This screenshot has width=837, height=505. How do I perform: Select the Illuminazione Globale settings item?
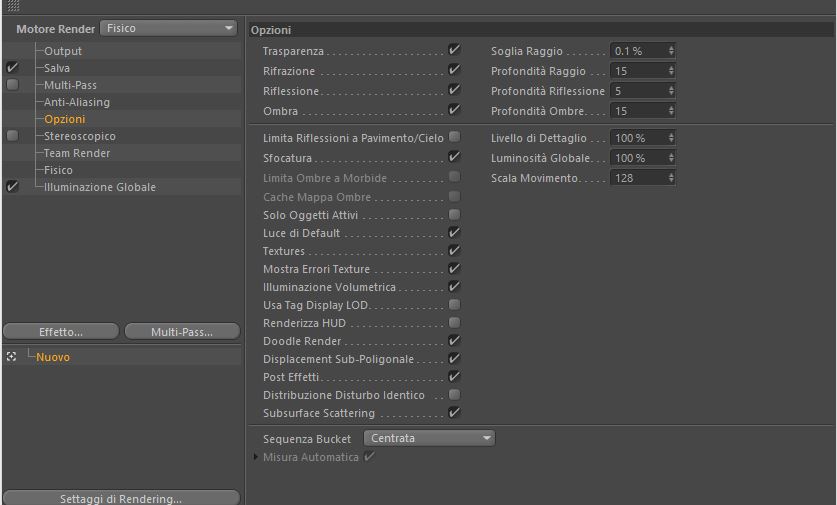coord(100,187)
